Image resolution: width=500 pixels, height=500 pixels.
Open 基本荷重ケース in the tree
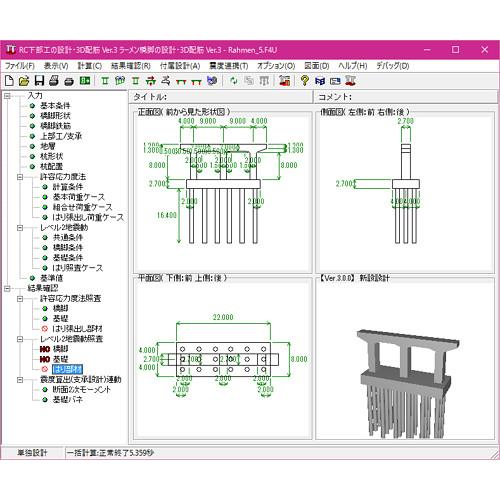click(79, 197)
